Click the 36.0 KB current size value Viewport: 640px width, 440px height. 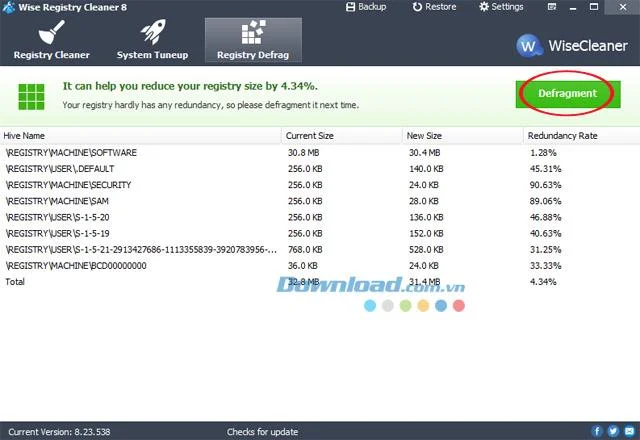point(302,266)
